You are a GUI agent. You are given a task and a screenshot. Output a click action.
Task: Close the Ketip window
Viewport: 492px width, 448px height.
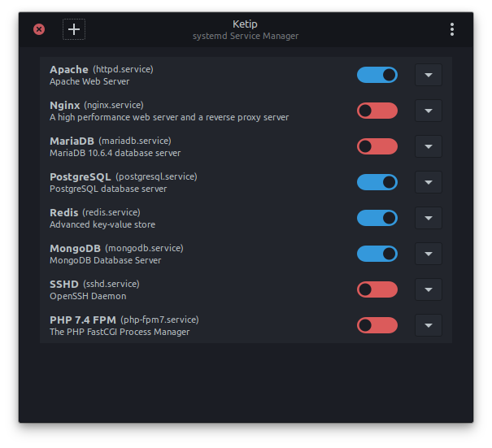(x=39, y=29)
